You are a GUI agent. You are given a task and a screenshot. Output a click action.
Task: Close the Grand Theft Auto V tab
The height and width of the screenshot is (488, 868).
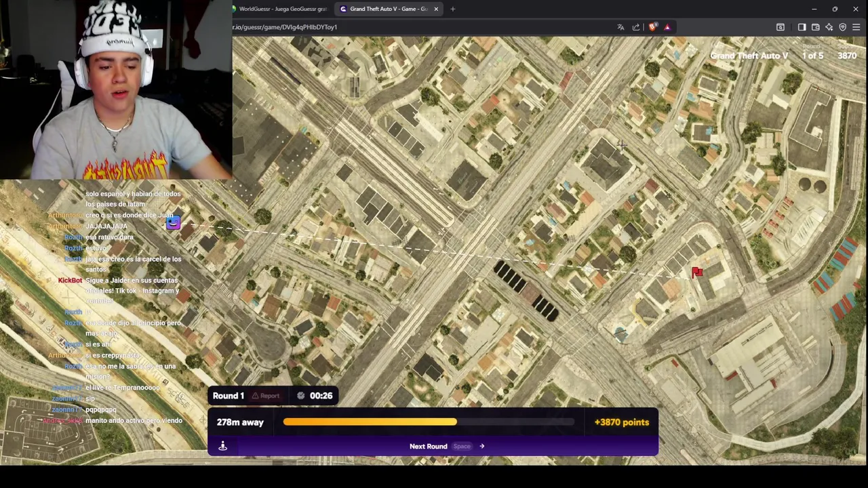436,9
